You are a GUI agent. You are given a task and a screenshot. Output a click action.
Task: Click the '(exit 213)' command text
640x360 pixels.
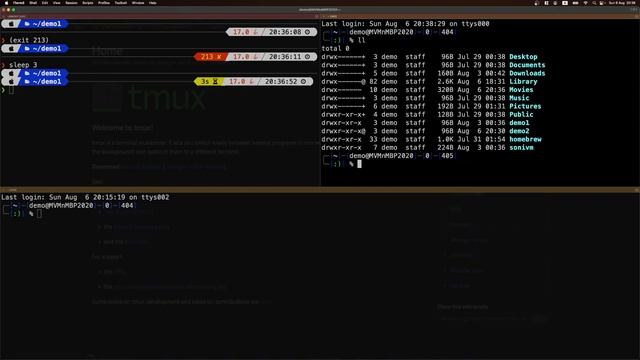[29, 40]
